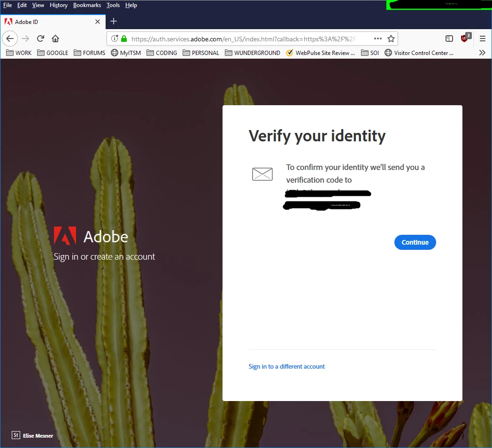Select the Adobe ID tab
Image resolution: width=492 pixels, height=448 pixels.
click(x=53, y=22)
